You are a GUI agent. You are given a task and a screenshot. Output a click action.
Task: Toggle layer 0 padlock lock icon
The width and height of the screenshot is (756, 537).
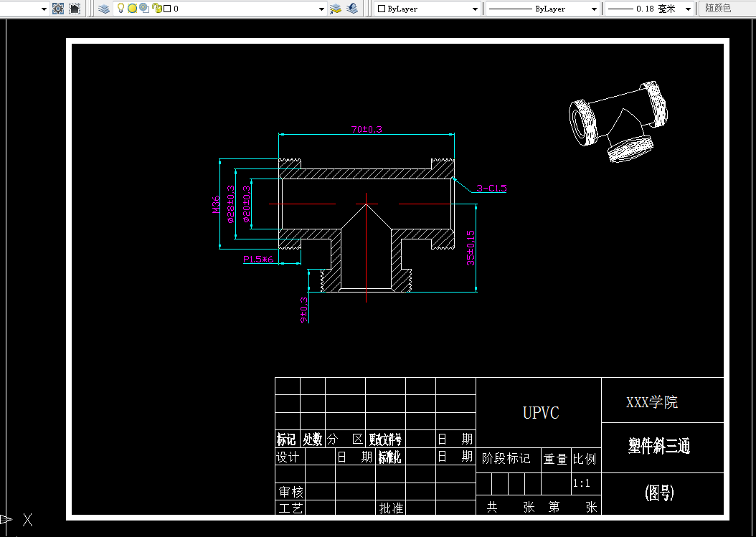[156, 8]
